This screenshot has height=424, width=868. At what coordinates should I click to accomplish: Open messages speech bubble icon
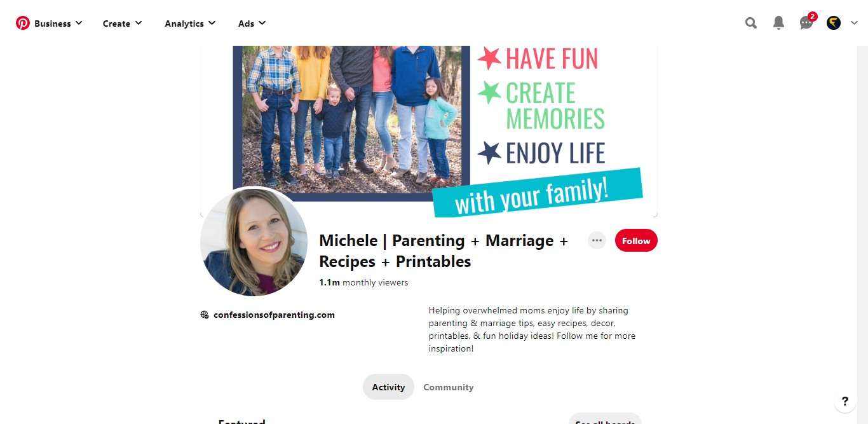pos(806,24)
